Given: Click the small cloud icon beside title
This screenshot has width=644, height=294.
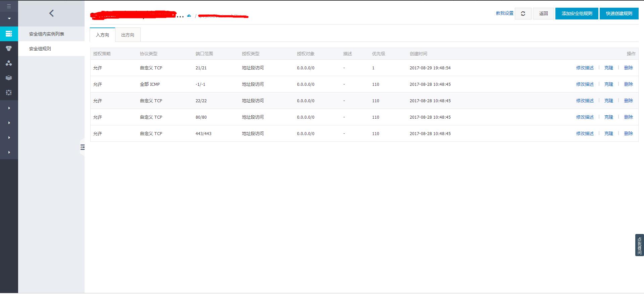Looking at the screenshot, I should point(189,16).
